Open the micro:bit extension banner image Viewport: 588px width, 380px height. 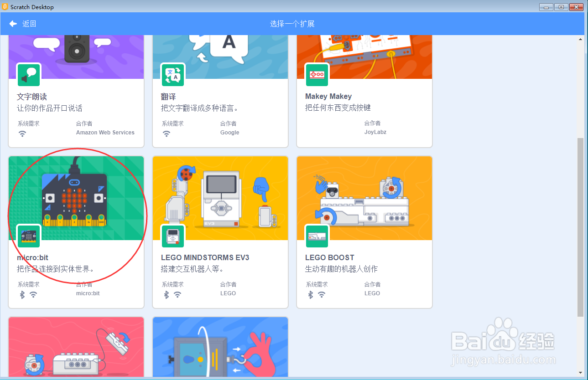[76, 198]
